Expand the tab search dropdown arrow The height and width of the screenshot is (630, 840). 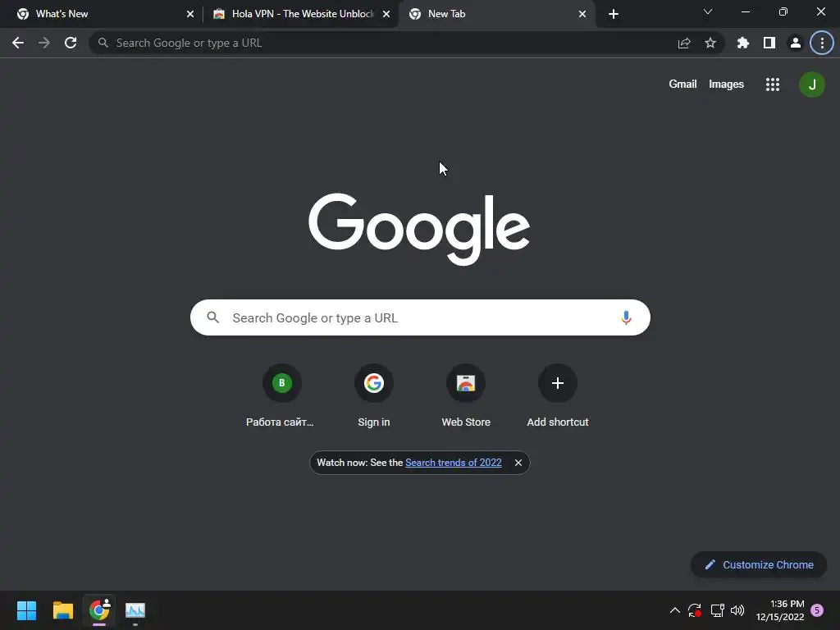click(708, 11)
